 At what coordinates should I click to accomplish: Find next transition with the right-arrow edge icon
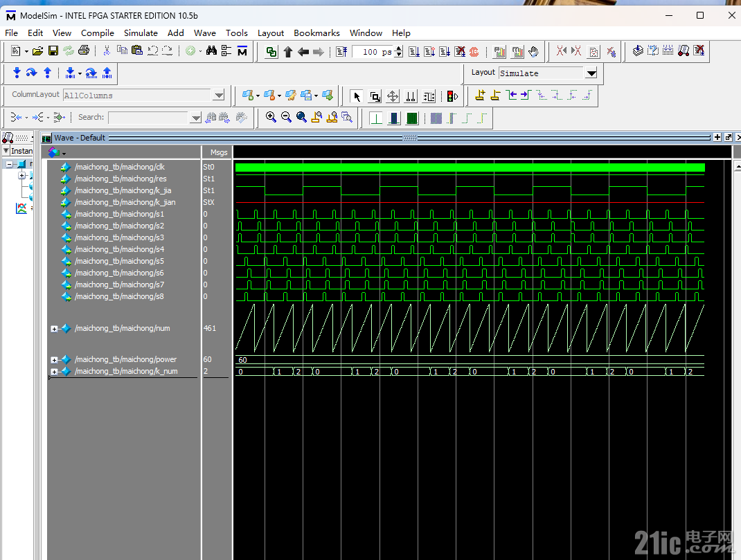(x=526, y=96)
